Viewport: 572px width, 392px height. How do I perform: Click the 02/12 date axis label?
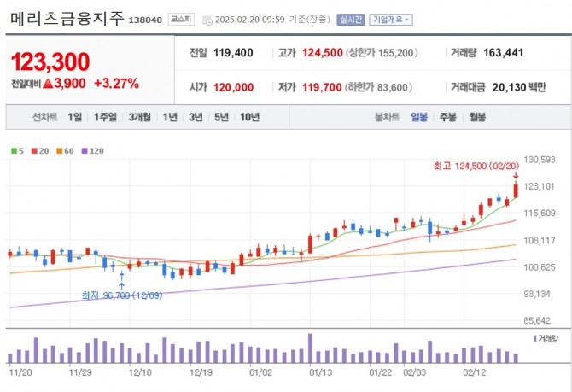click(x=474, y=372)
